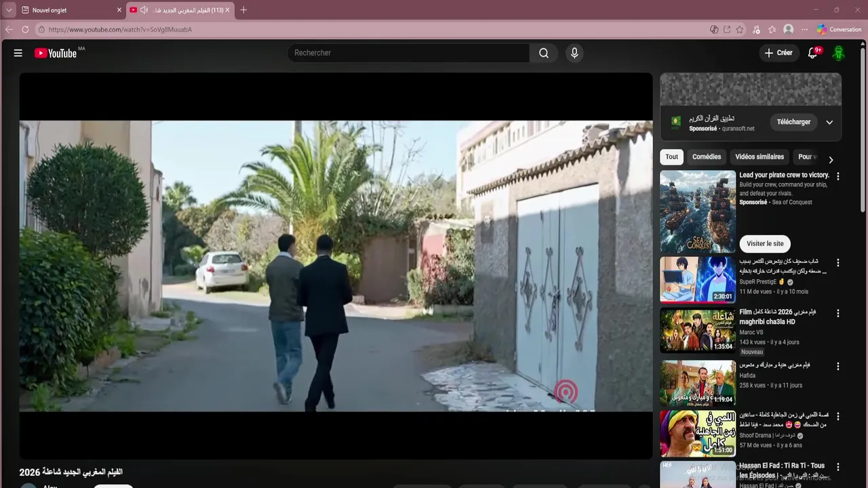Click the Copilot icon in address bar
Image resolution: width=868 pixels, height=488 pixels.
tap(714, 30)
